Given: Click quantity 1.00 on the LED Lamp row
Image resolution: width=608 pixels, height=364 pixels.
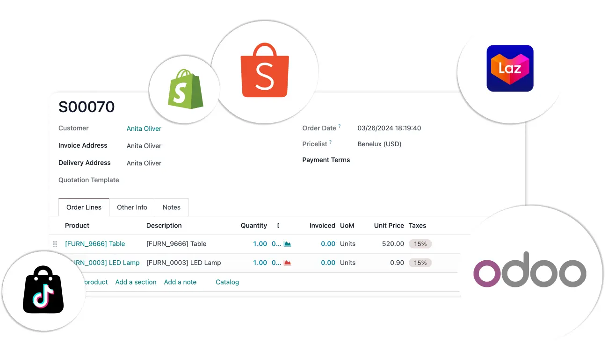Looking at the screenshot, I should 260,263.
